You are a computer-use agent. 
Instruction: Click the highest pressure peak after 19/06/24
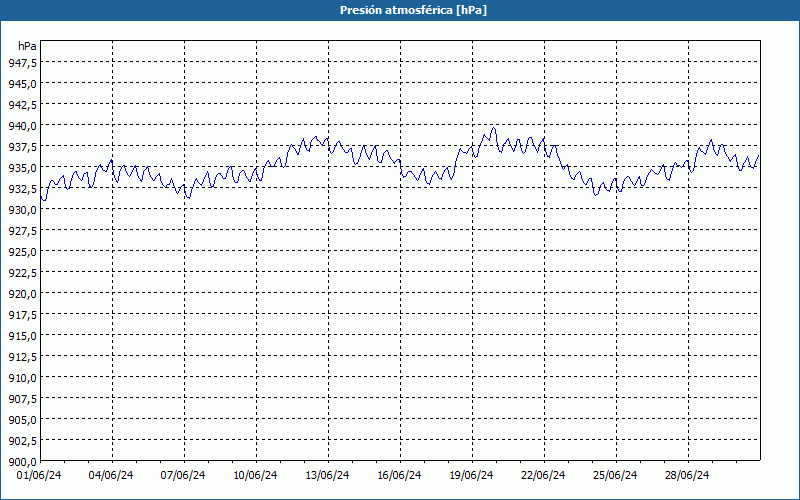(x=493, y=128)
